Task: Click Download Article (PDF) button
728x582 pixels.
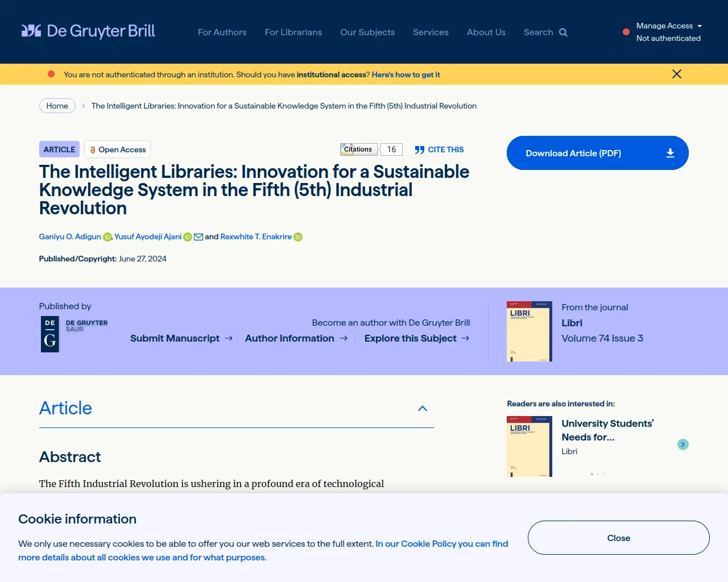Action: [597, 153]
